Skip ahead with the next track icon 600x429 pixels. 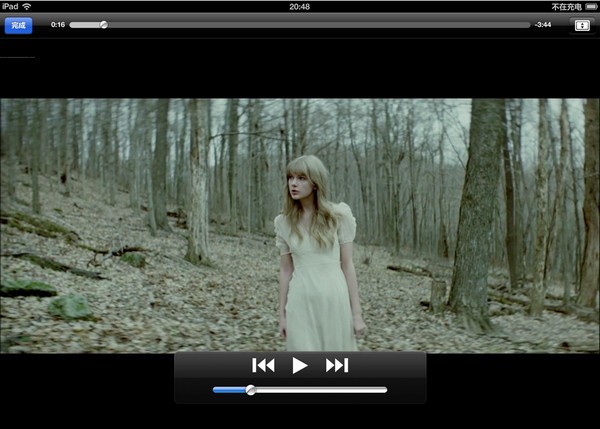[x=337, y=366]
